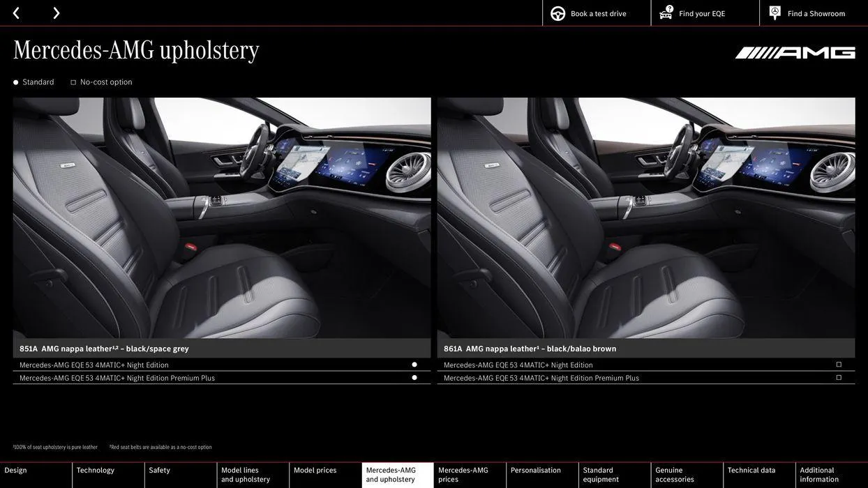Click the car question mark icon

tap(666, 13)
